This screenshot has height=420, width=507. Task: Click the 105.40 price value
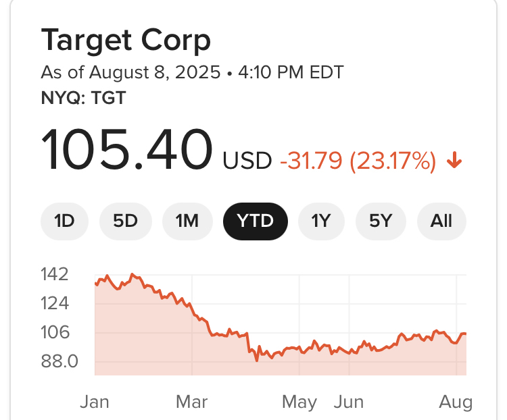click(x=126, y=150)
